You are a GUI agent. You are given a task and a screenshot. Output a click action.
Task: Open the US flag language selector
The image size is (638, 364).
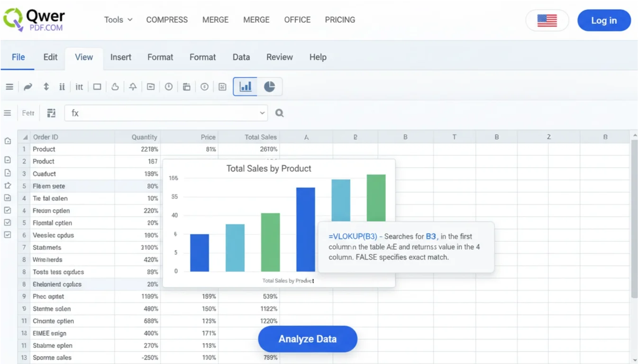(547, 20)
